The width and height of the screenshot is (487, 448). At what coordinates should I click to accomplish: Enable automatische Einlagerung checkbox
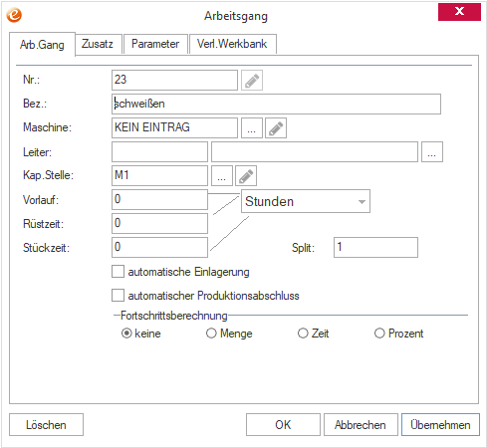pyautogui.click(x=118, y=272)
